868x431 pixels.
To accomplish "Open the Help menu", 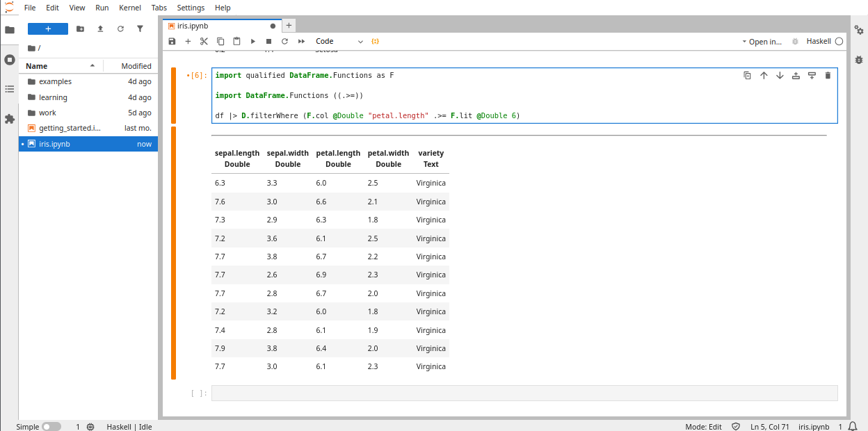I will pos(223,8).
